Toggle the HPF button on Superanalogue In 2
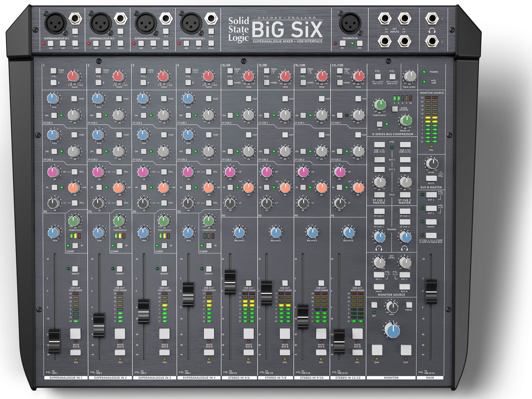Viewport: 532px width, 399px height. pyautogui.click(x=108, y=43)
